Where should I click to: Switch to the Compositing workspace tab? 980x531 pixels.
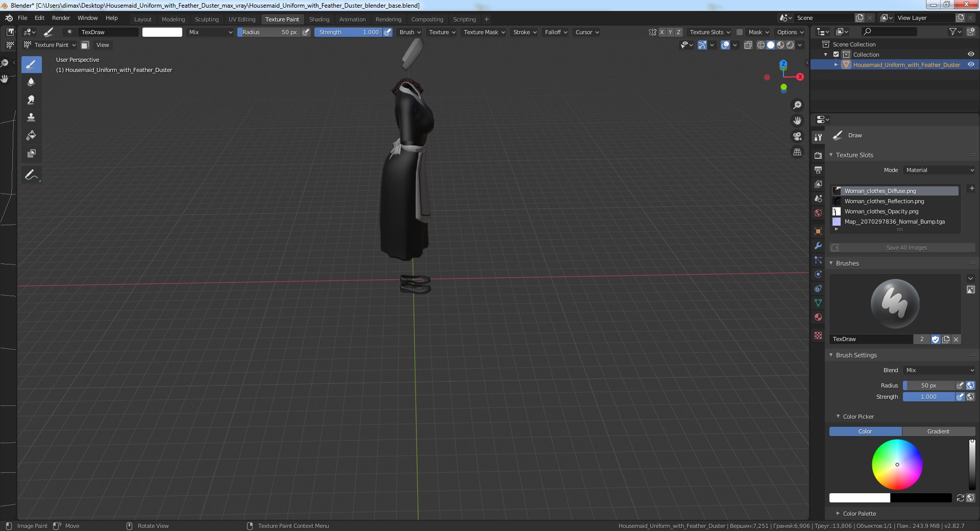coord(427,19)
